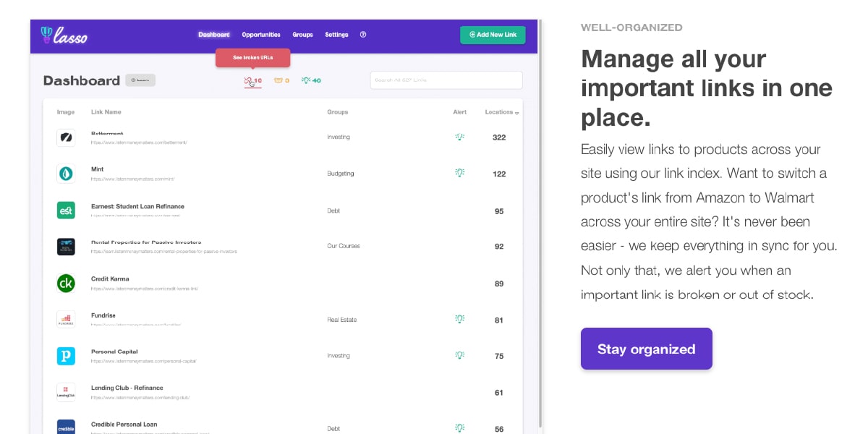Open the Opportunities nav tab
The width and height of the screenshot is (868, 434).
(x=261, y=35)
